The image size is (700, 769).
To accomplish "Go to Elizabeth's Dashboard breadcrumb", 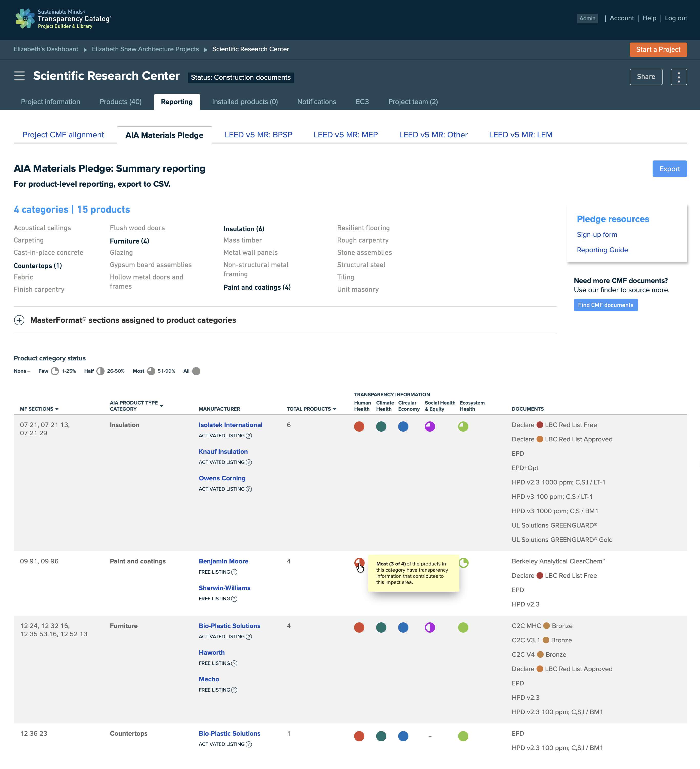I will 46,49.
